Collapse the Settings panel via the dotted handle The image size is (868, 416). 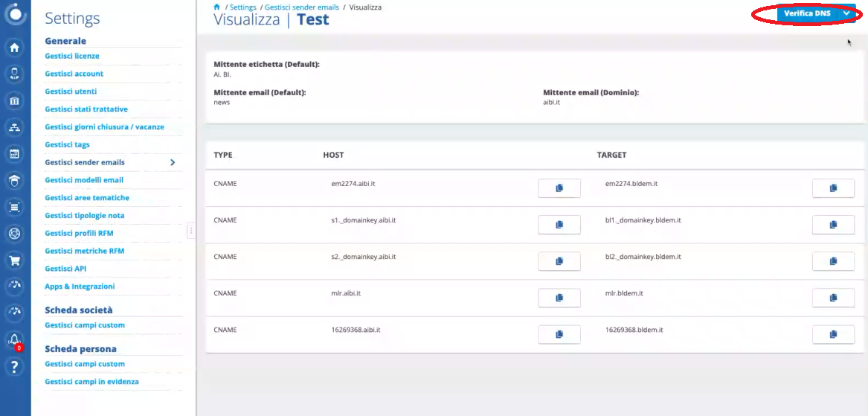(x=191, y=230)
